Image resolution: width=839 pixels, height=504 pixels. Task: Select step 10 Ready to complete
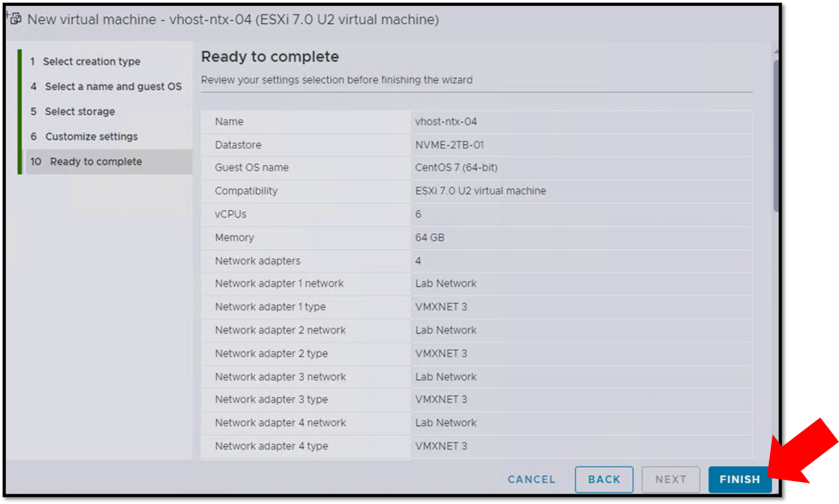109,162
